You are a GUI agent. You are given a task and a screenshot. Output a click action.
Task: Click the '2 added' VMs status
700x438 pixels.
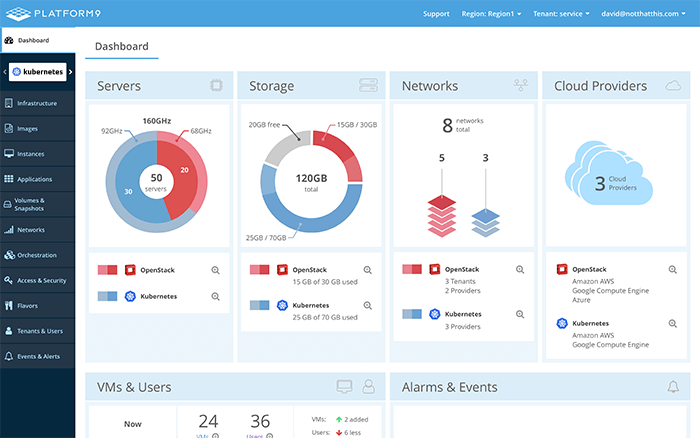click(x=352, y=419)
